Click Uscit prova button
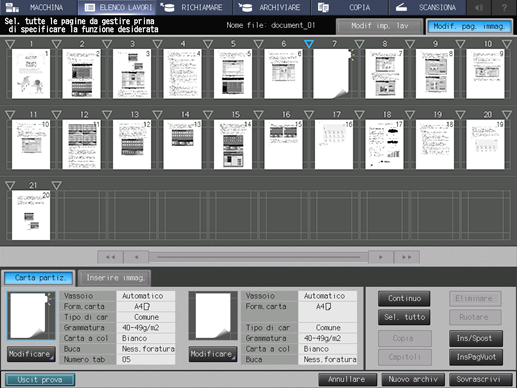The height and width of the screenshot is (388, 517). (x=40, y=380)
